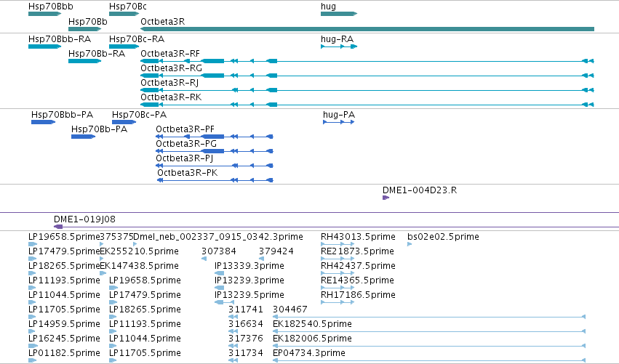Image resolution: width=619 pixels, height=364 pixels.
Task: Select the 307384 feature label
Action: [219, 251]
